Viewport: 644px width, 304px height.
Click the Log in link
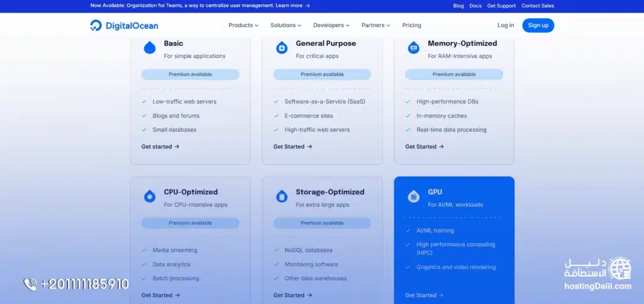tap(506, 25)
